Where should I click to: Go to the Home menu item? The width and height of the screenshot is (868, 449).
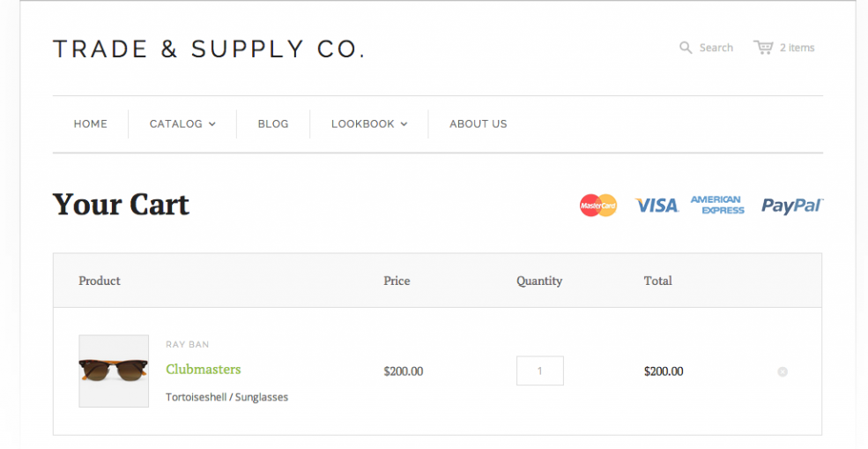click(91, 124)
